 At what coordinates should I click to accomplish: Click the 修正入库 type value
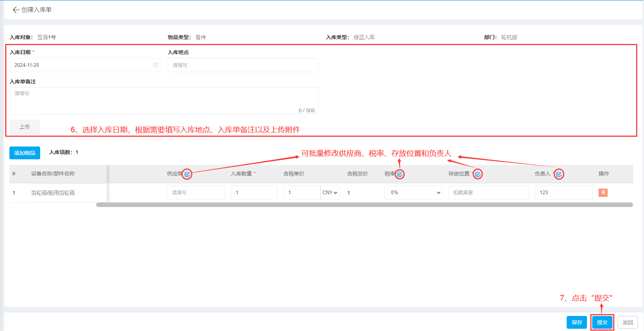coord(364,37)
